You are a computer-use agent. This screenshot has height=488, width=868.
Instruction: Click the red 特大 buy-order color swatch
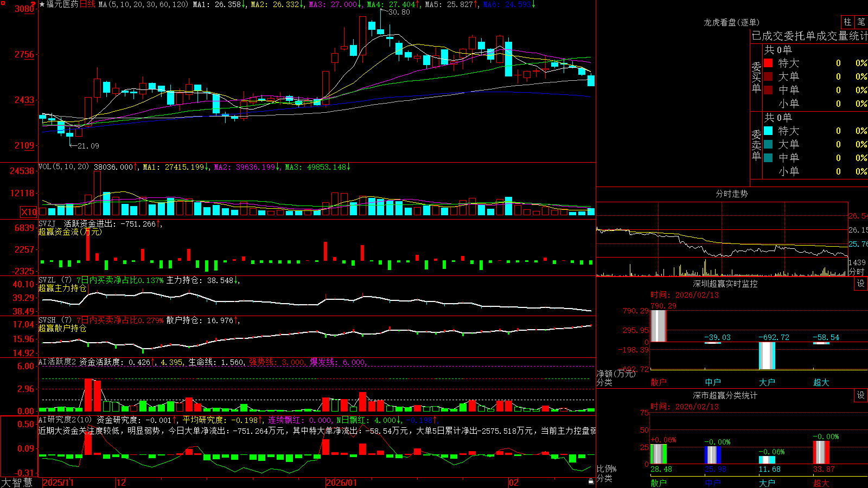[x=768, y=63]
